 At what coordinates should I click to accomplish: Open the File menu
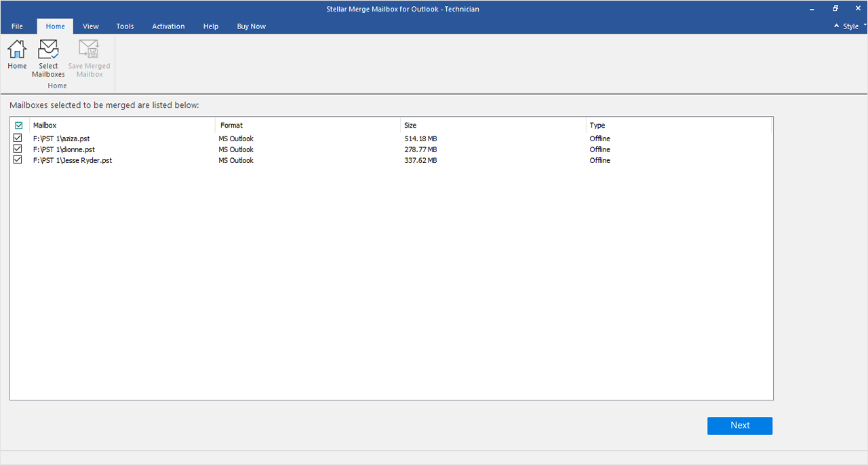(17, 26)
